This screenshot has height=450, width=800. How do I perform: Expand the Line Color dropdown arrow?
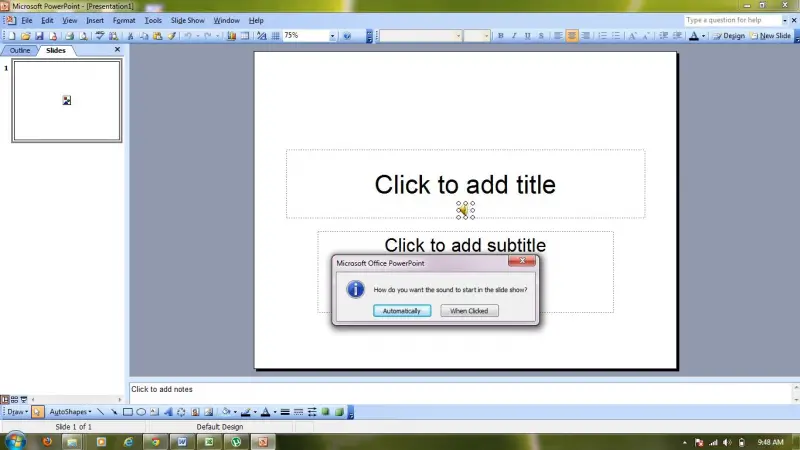coord(255,412)
